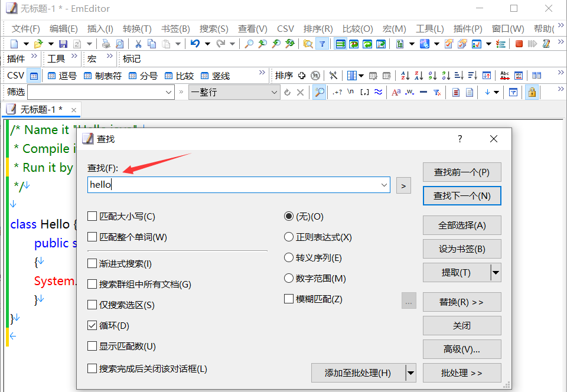Click the red record macro icon
The image size is (567, 392).
519,44
